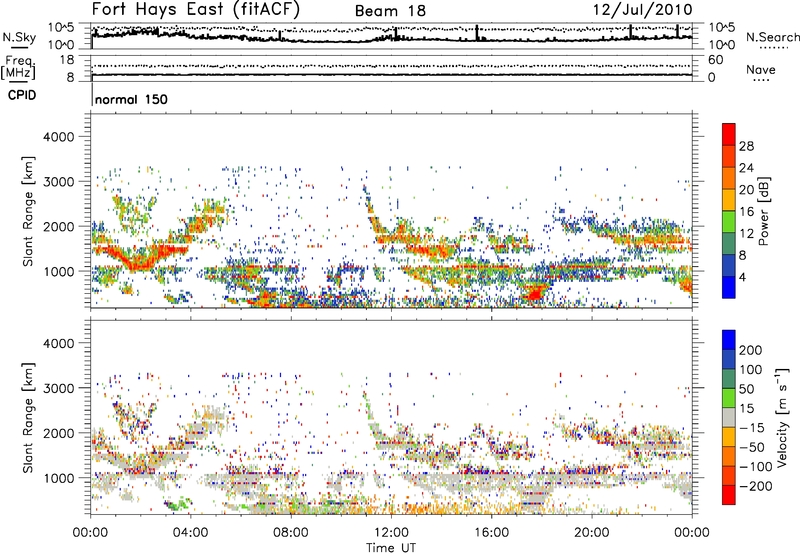The width and height of the screenshot is (800, 554).
Task: Click the 'normal 150' CPID text
Action: [131, 99]
